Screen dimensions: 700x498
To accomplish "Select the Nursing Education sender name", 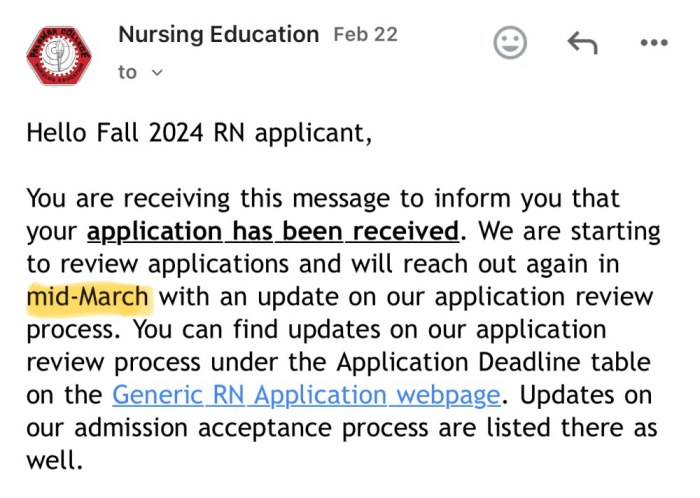I will [x=219, y=35].
